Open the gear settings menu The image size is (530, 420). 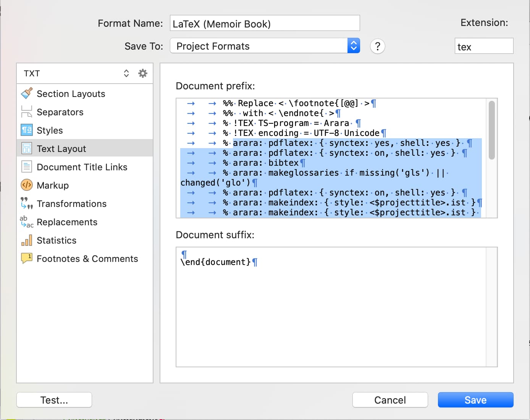pyautogui.click(x=143, y=73)
